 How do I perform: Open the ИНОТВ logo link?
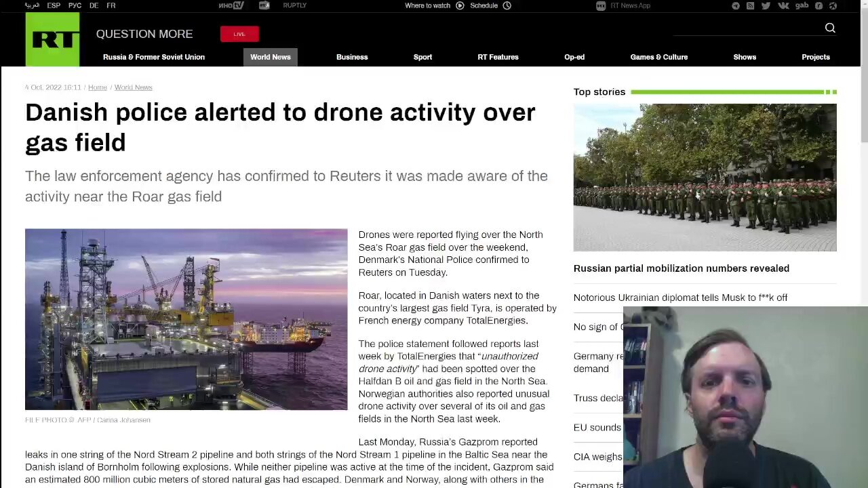(x=231, y=5)
